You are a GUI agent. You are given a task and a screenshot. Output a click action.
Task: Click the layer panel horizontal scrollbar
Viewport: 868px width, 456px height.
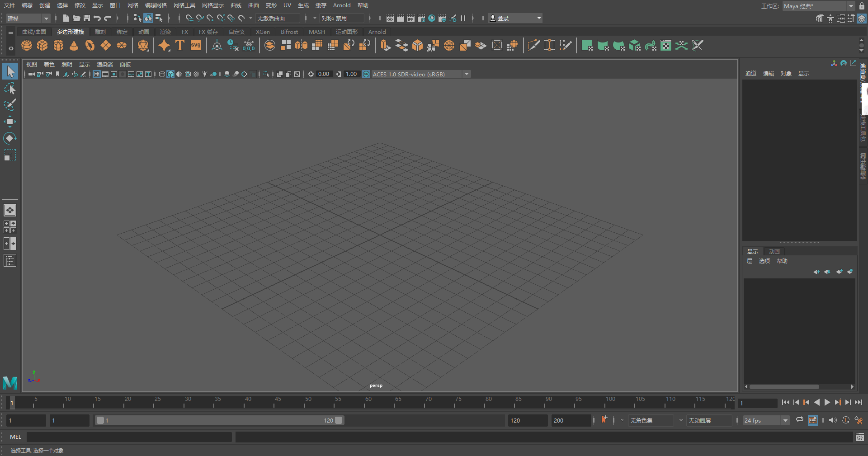pos(784,387)
